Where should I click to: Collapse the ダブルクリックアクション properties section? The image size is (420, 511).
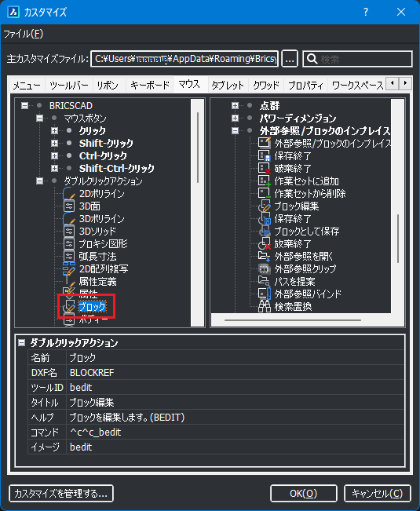pos(21,343)
